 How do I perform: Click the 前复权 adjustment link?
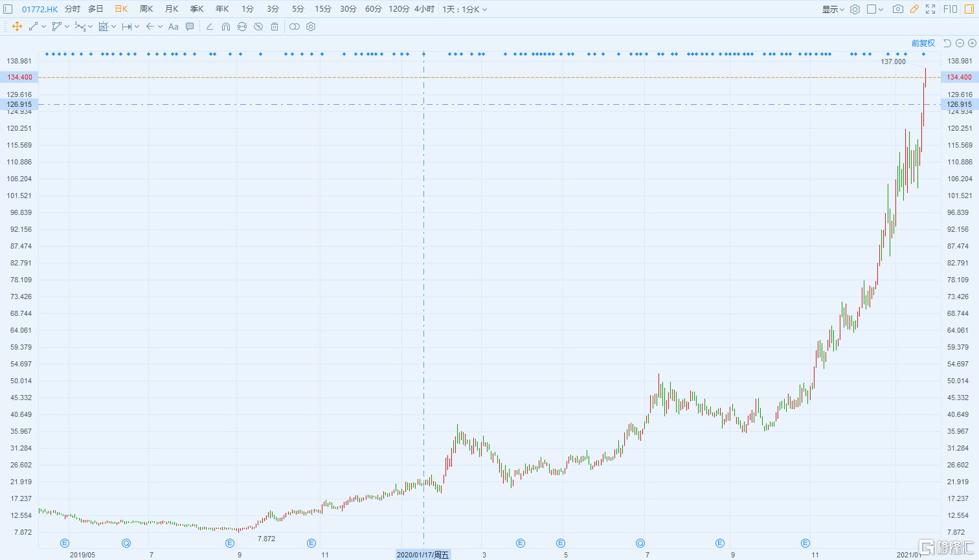coord(923,43)
